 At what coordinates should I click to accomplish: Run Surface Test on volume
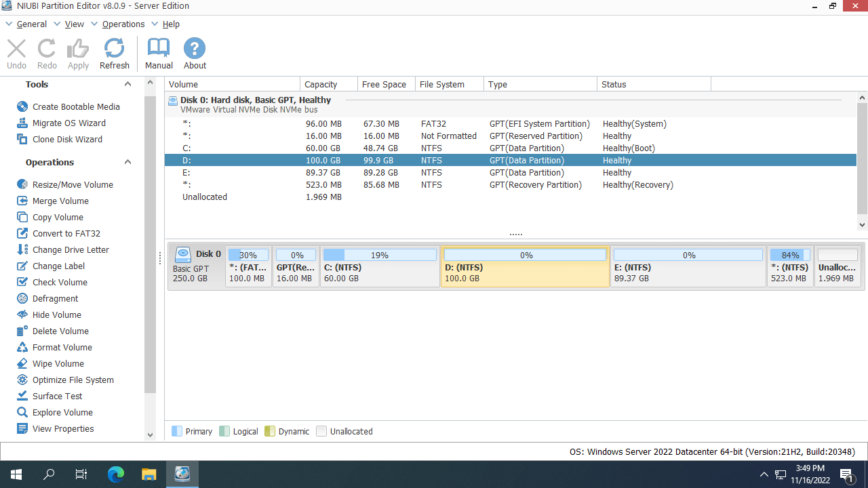click(57, 396)
